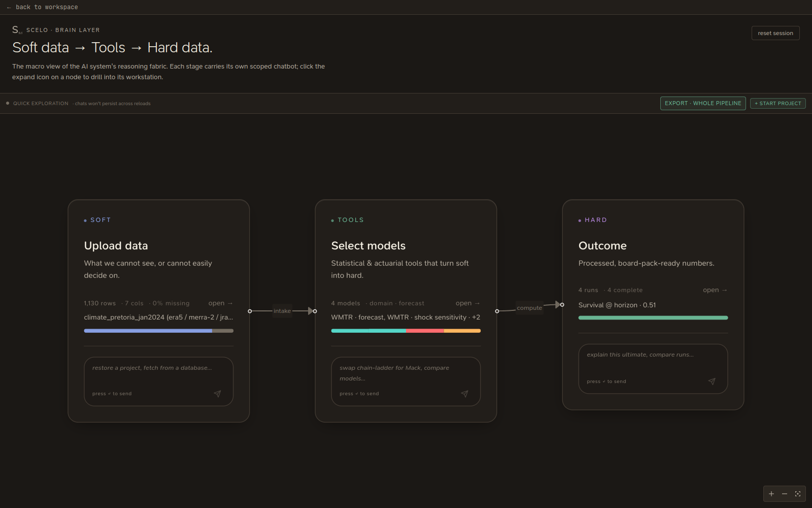Click the Hard node input handle
The image size is (812, 508).
(x=562, y=305)
